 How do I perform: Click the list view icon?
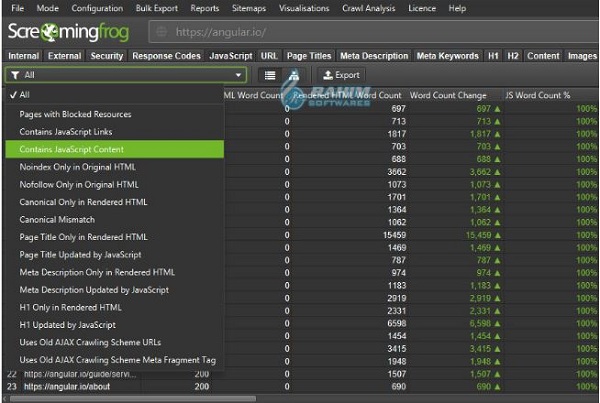click(269, 75)
